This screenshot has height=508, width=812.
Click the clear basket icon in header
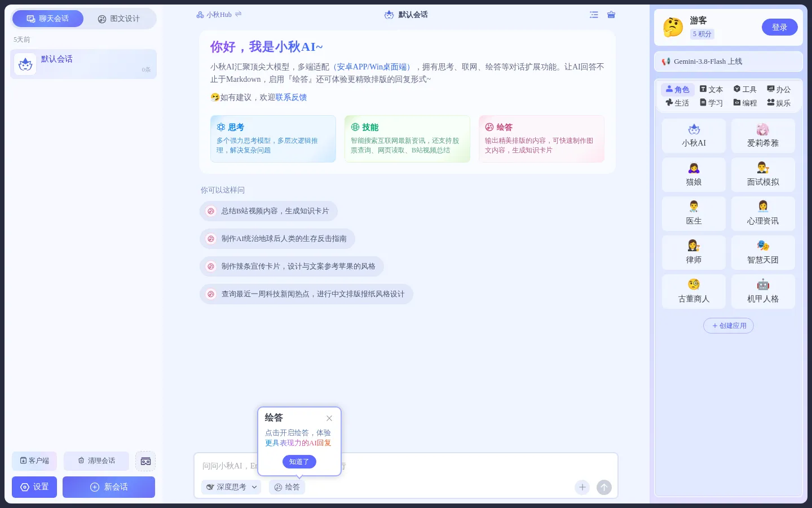611,15
